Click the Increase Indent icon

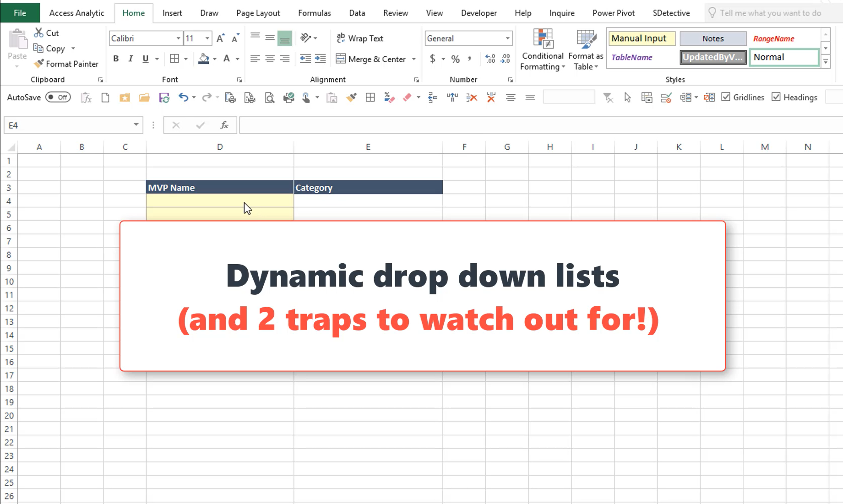[321, 59]
